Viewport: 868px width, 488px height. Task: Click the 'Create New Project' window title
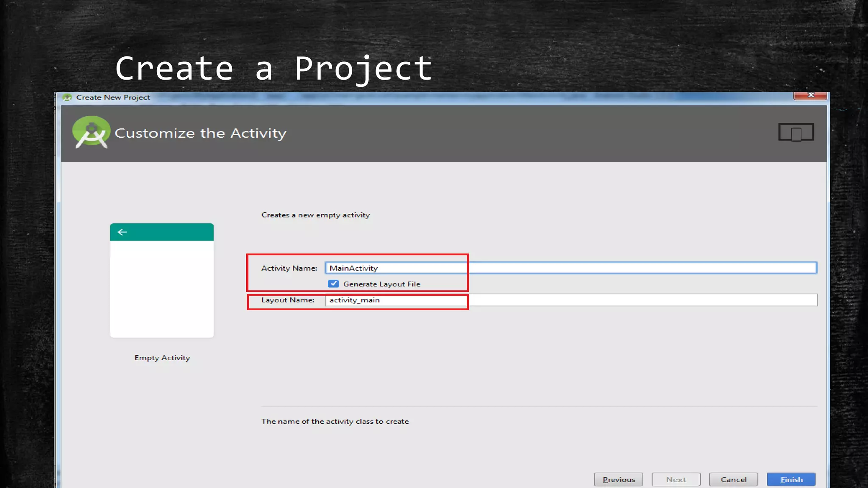113,97
